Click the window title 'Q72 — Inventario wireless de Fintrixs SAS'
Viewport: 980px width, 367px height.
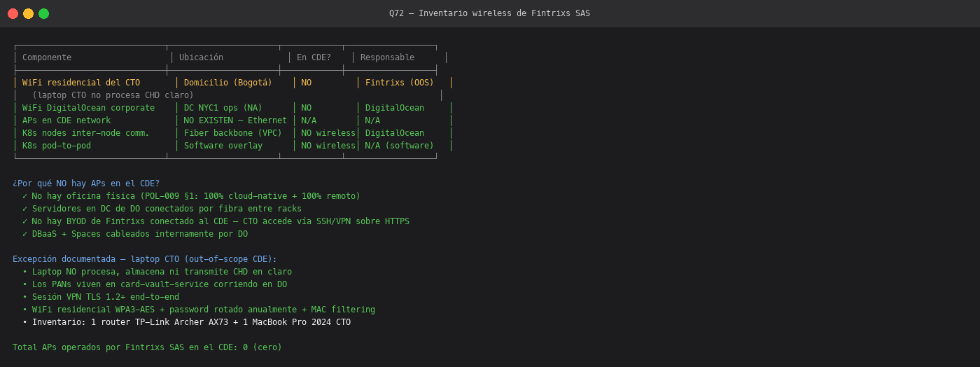click(489, 13)
